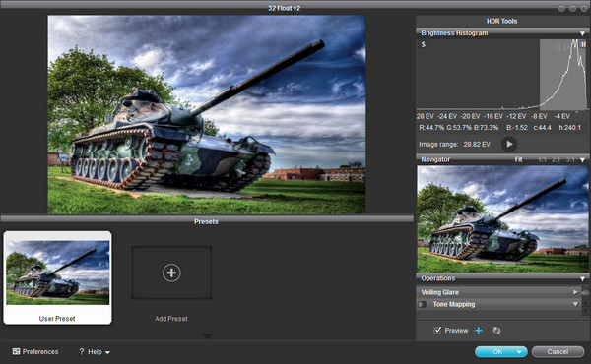This screenshot has width=591, height=364.
Task: Collapse the Tone Mapping section
Action: point(575,304)
